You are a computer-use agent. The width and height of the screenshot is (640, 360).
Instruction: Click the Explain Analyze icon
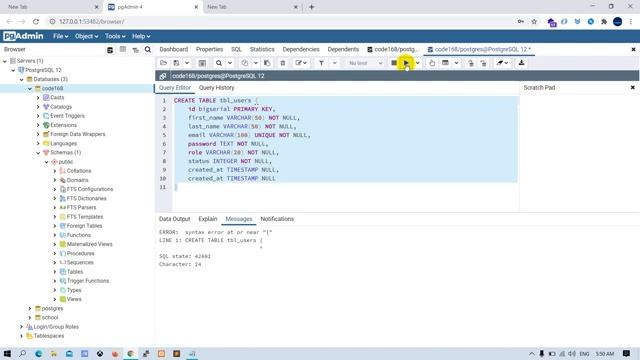[x=445, y=63]
